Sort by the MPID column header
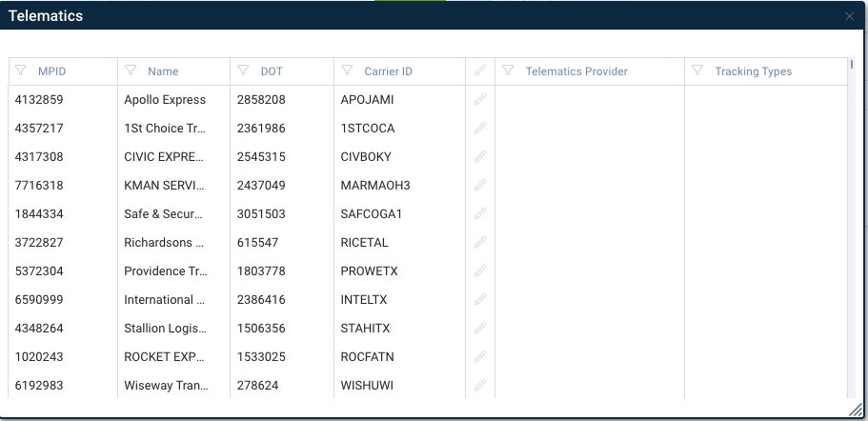The image size is (868, 421). pos(52,71)
